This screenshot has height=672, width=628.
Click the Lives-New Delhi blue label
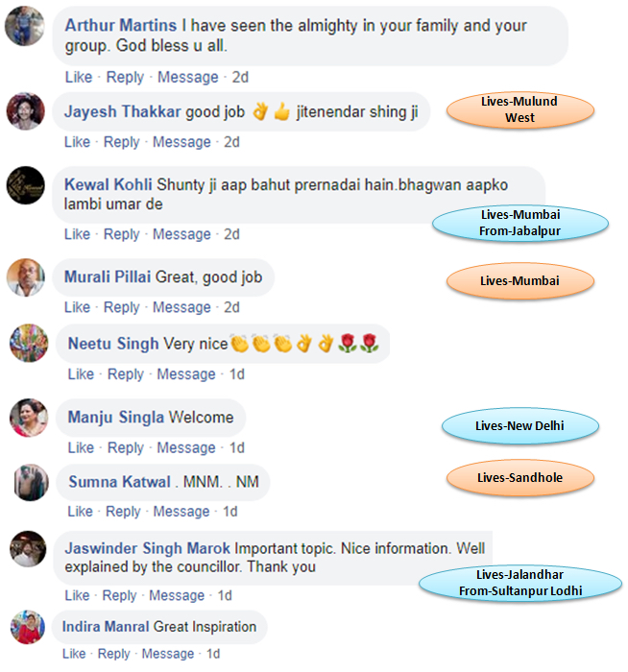520,425
